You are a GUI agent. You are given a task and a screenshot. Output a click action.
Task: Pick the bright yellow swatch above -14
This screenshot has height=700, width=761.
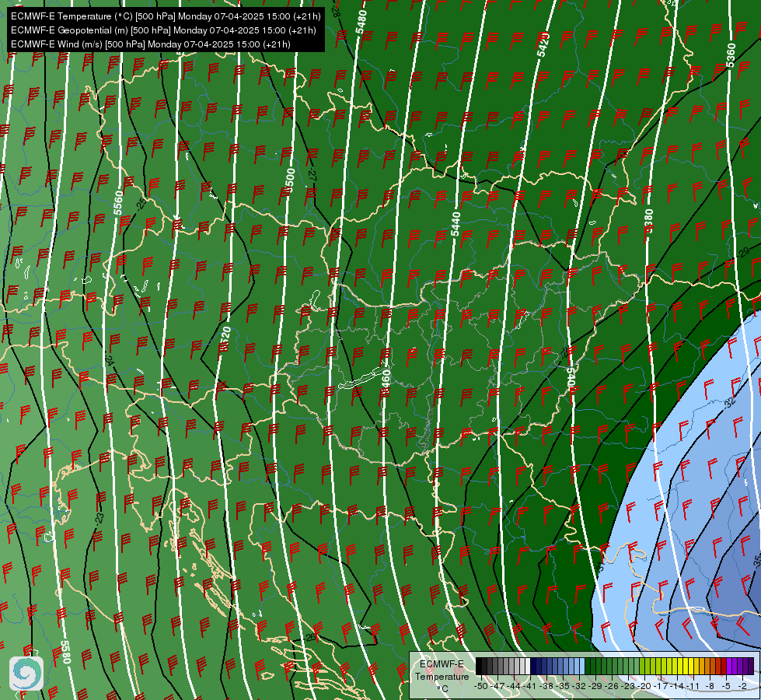(x=680, y=666)
